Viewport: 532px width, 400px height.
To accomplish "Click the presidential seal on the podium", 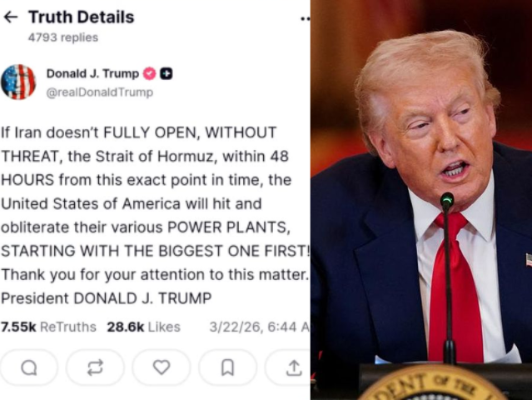I will pyautogui.click(x=433, y=383).
